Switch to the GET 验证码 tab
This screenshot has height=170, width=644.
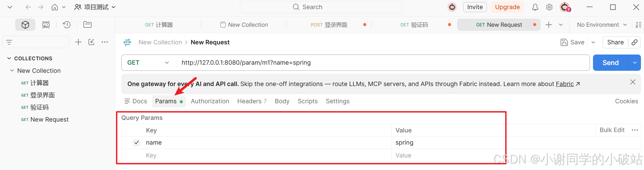[x=414, y=25]
